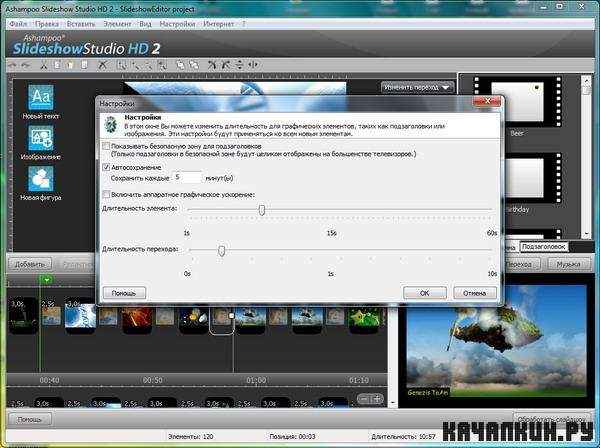Close the Настройки dialog
600x448 pixels.
[487, 101]
